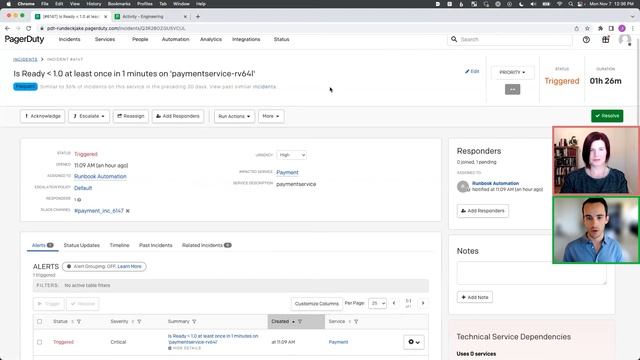Screen dimensions: 640x360
Task: Open the Automation menu
Action: point(176,39)
